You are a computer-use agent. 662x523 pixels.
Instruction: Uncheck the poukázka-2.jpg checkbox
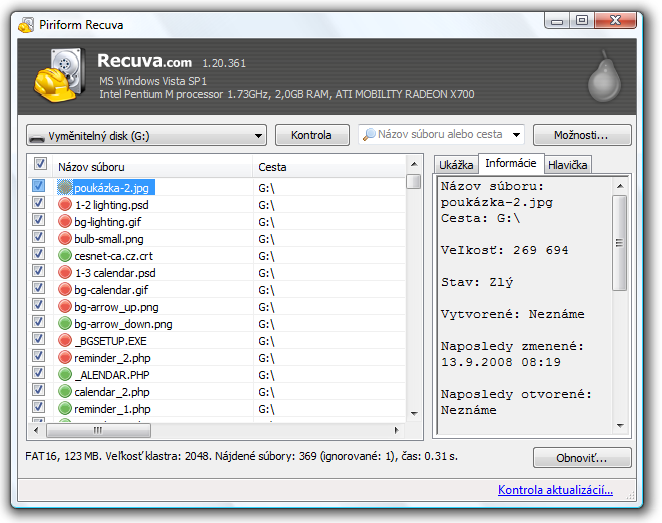tap(38, 185)
